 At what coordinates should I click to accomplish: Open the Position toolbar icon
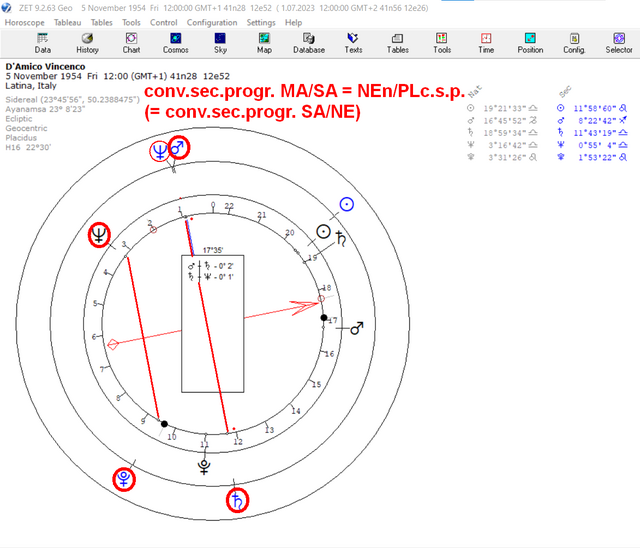[530, 44]
